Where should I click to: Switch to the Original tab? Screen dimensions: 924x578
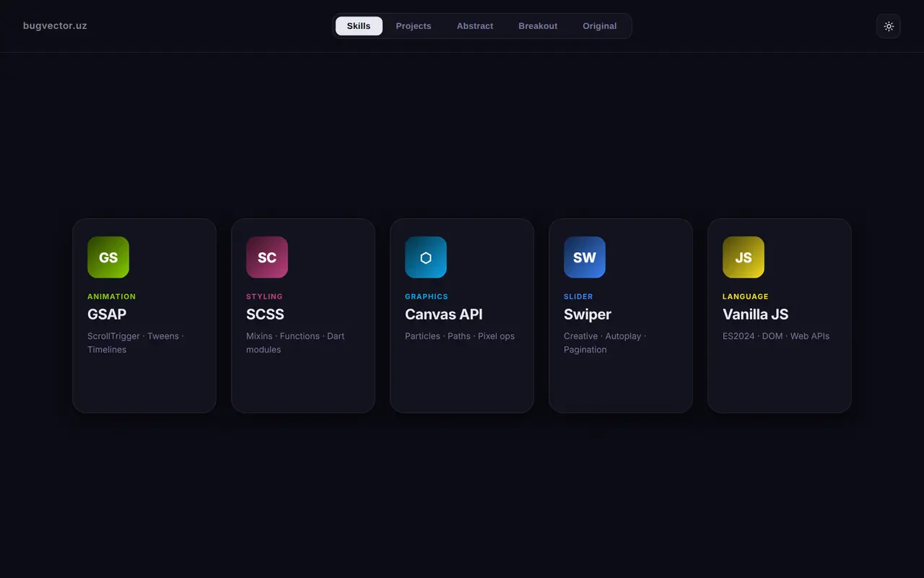[x=600, y=26]
